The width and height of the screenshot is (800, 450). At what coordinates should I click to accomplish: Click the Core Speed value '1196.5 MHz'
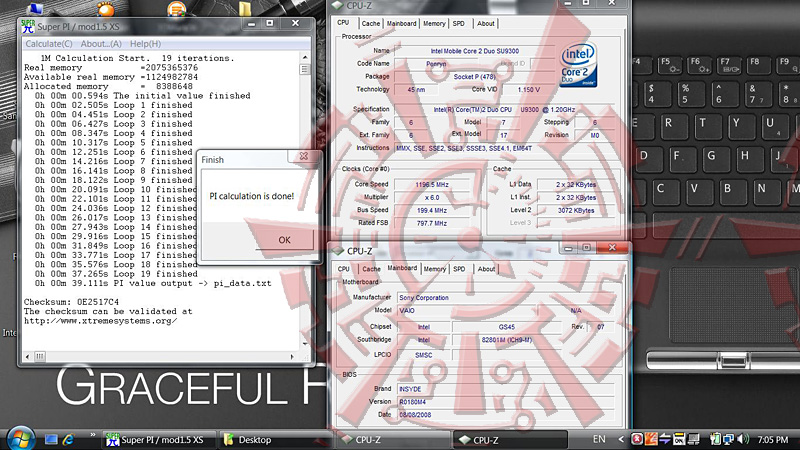pyautogui.click(x=432, y=185)
